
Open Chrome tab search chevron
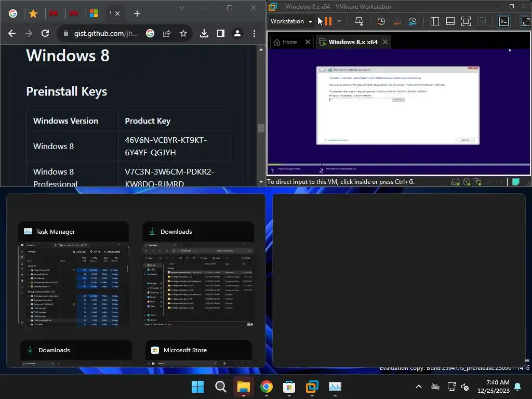[182, 8]
